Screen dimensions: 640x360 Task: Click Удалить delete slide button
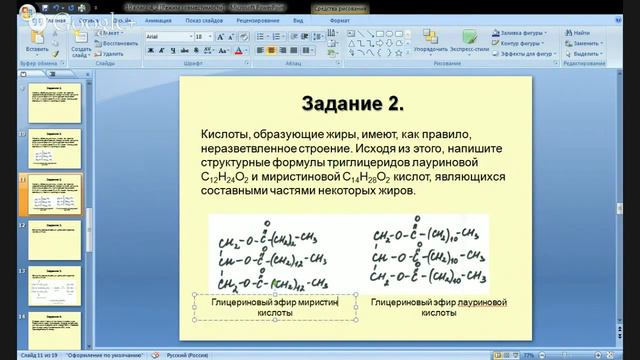pos(109,54)
